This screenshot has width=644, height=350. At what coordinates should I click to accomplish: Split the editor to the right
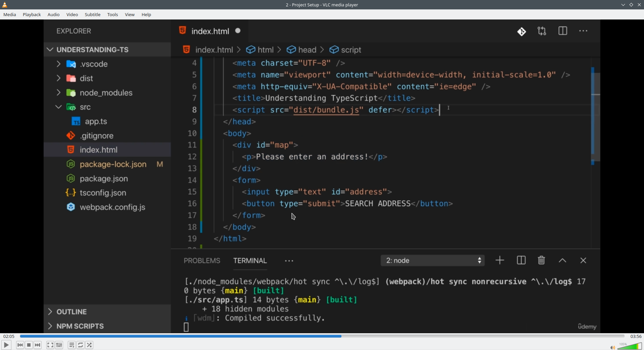563,31
